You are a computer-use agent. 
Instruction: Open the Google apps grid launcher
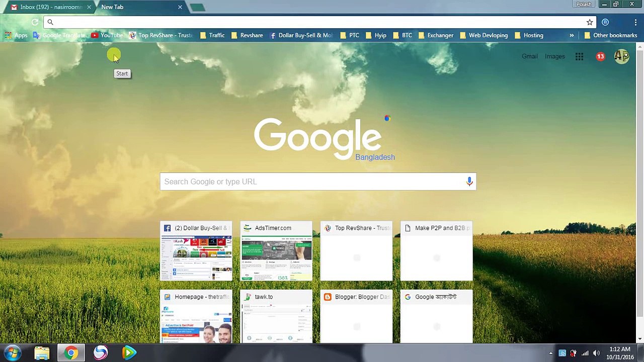(579, 57)
